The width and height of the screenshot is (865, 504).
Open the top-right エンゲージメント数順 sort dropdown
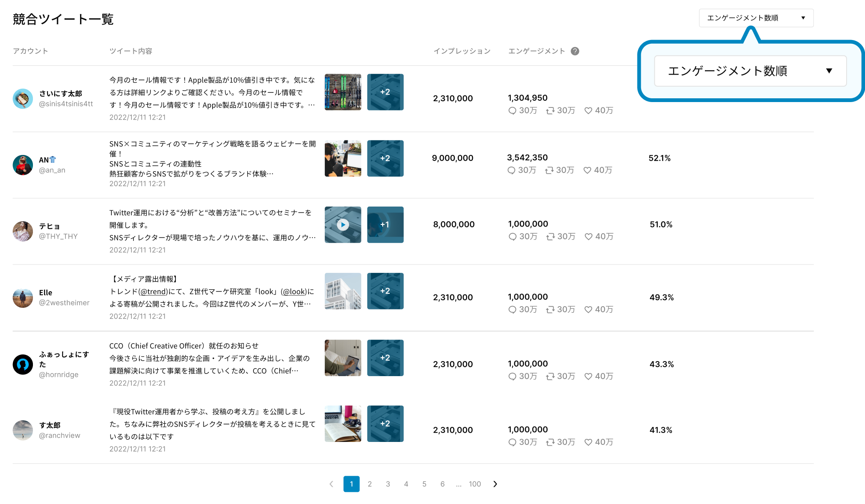(755, 18)
